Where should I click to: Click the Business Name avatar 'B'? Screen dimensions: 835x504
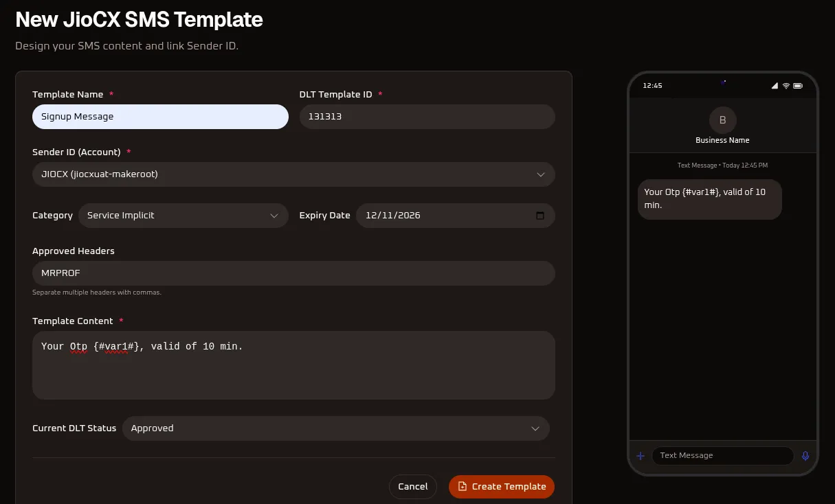[x=722, y=120]
